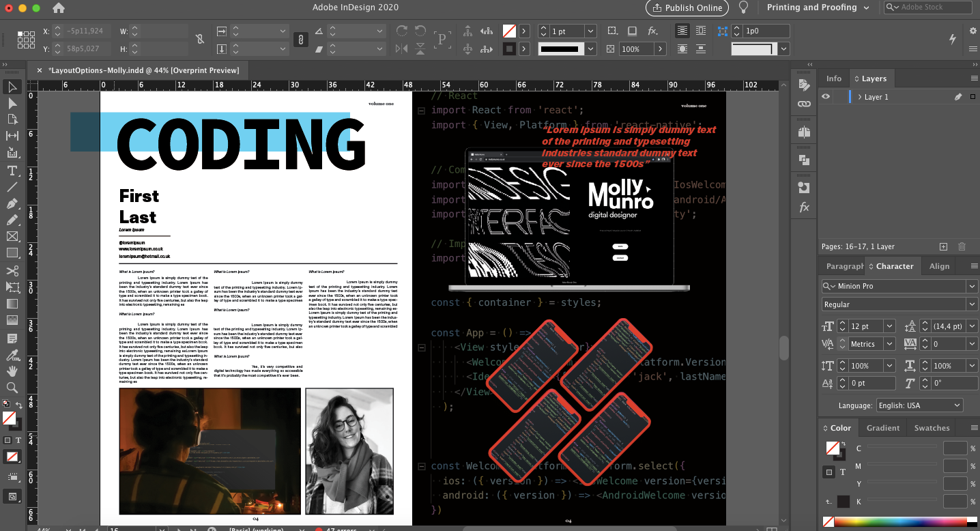Open the Printing and Proofing workspace dropdown
The image size is (980, 531).
(x=818, y=8)
